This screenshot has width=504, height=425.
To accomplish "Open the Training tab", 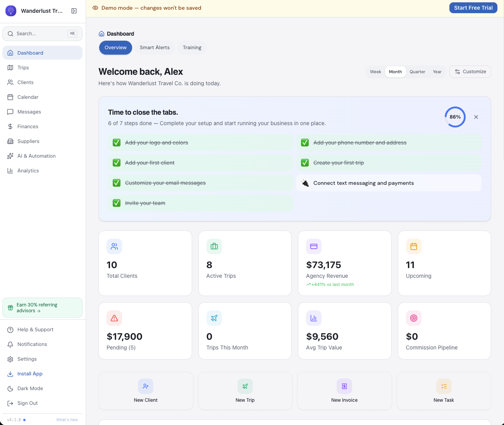I will click(x=192, y=48).
